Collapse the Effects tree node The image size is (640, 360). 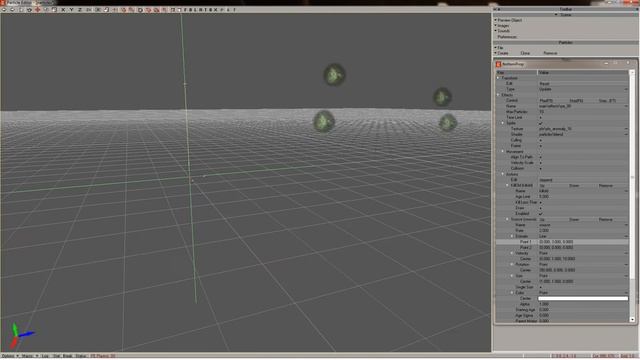498,95
